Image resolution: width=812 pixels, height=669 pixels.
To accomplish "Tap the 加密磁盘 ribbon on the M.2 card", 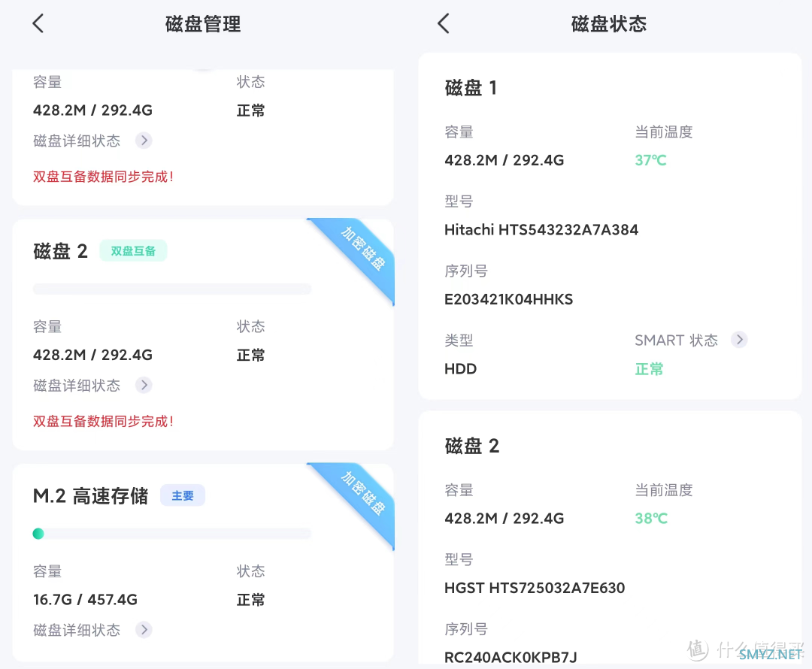I will click(x=362, y=493).
